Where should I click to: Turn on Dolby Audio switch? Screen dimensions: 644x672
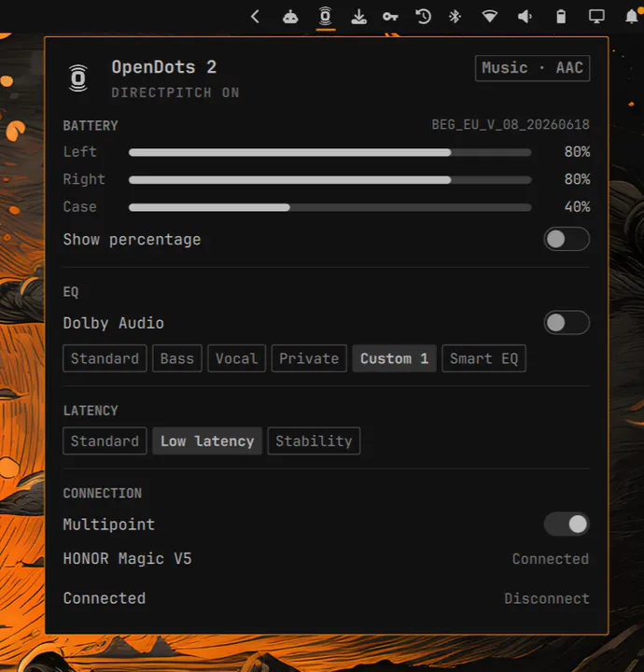coord(567,323)
